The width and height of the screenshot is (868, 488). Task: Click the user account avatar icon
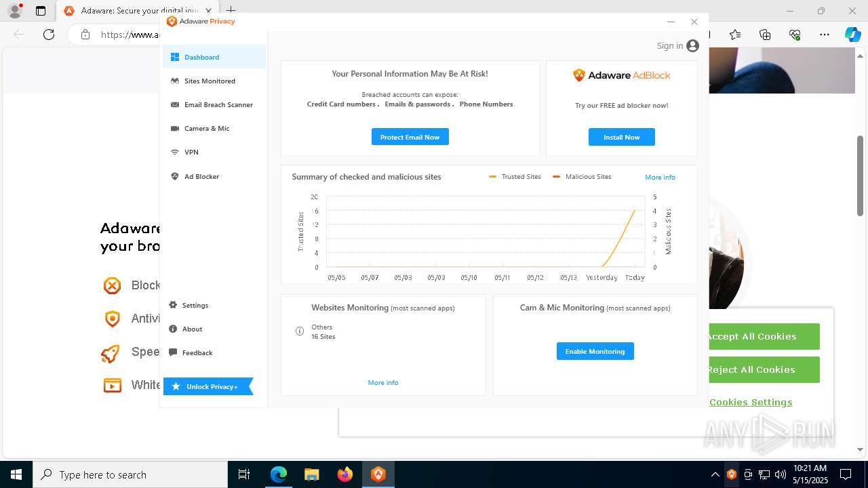pyautogui.click(x=692, y=45)
